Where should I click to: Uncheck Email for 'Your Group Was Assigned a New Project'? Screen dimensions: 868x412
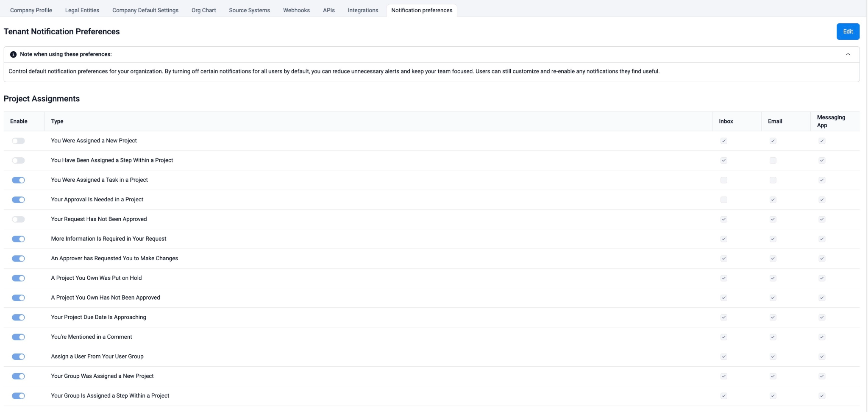pyautogui.click(x=773, y=376)
